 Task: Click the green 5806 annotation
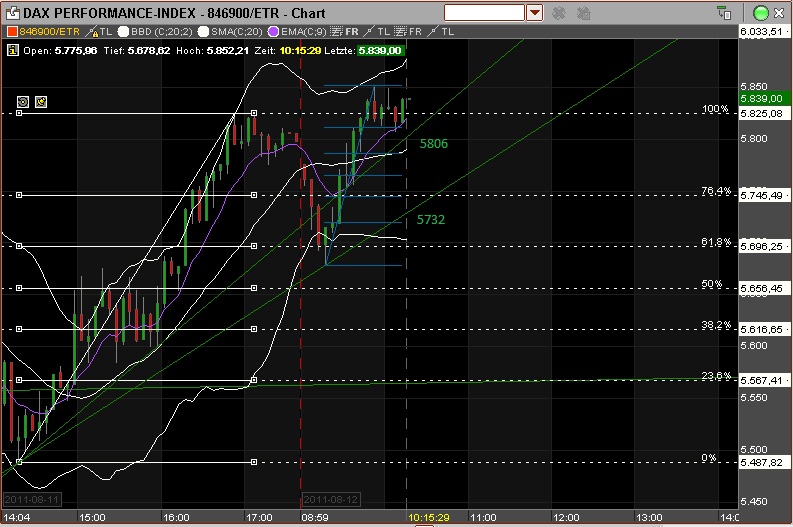click(x=433, y=144)
